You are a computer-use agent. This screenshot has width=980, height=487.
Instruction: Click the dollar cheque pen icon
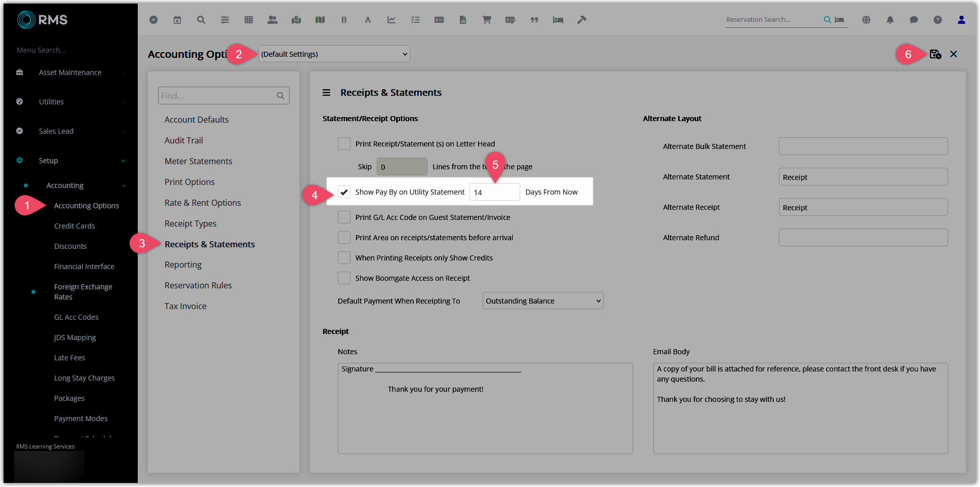(511, 20)
